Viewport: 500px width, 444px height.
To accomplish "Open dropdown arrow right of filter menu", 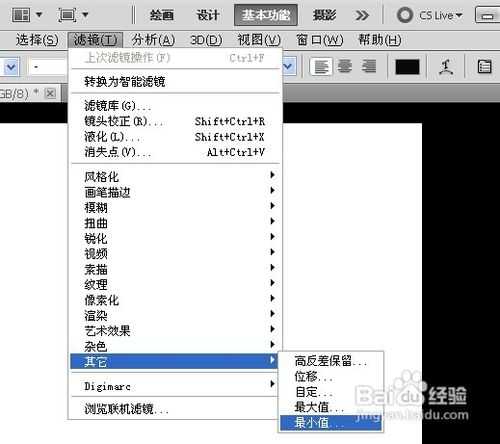I will click(x=289, y=67).
